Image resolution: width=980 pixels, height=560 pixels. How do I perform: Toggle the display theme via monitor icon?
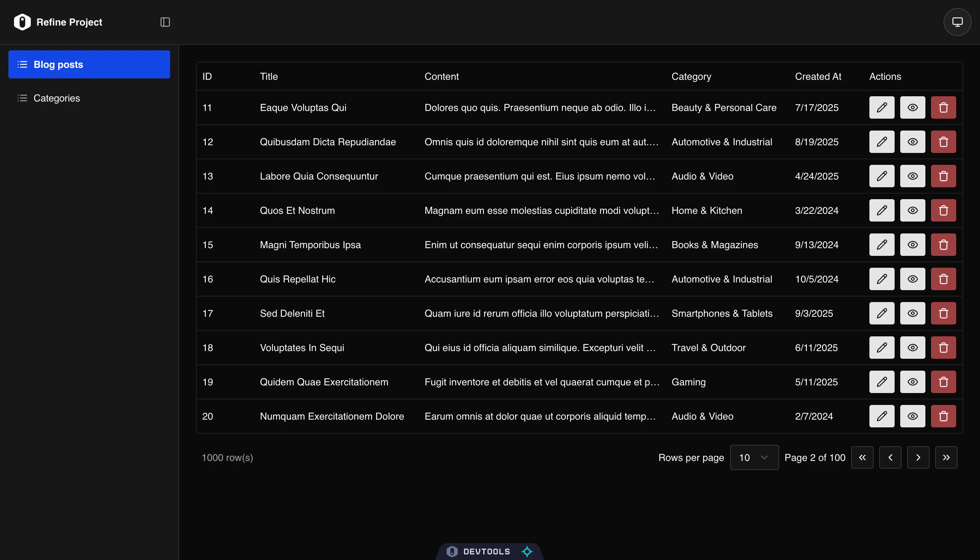[x=957, y=22]
